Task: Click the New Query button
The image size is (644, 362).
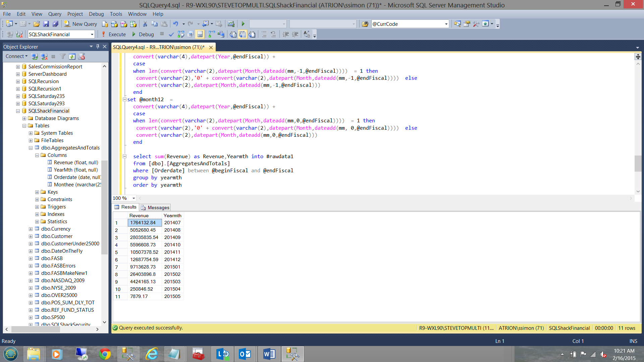Action: (x=81, y=24)
